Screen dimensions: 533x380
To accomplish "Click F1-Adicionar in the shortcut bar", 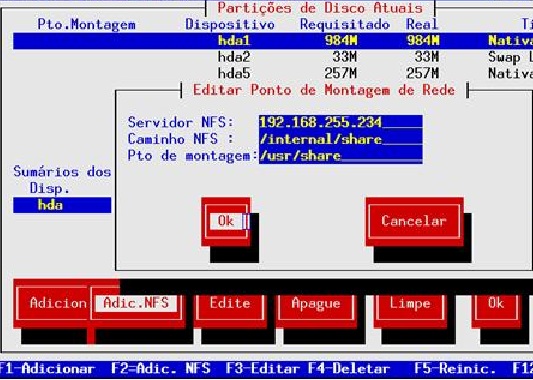I will (x=47, y=369).
